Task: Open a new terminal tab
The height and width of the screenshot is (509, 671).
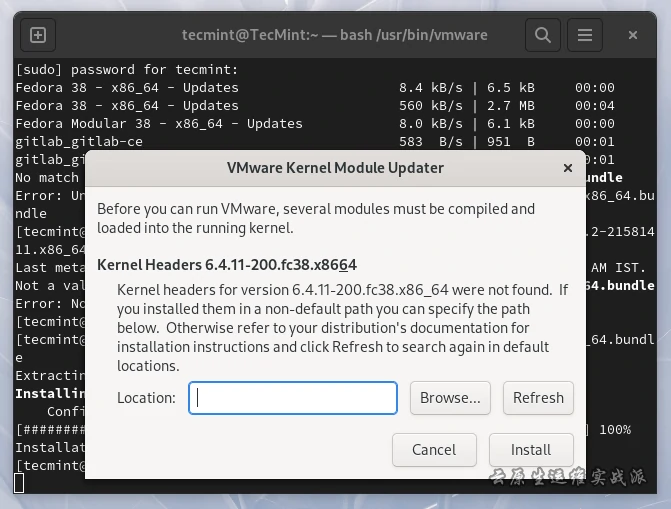Action: (x=38, y=35)
